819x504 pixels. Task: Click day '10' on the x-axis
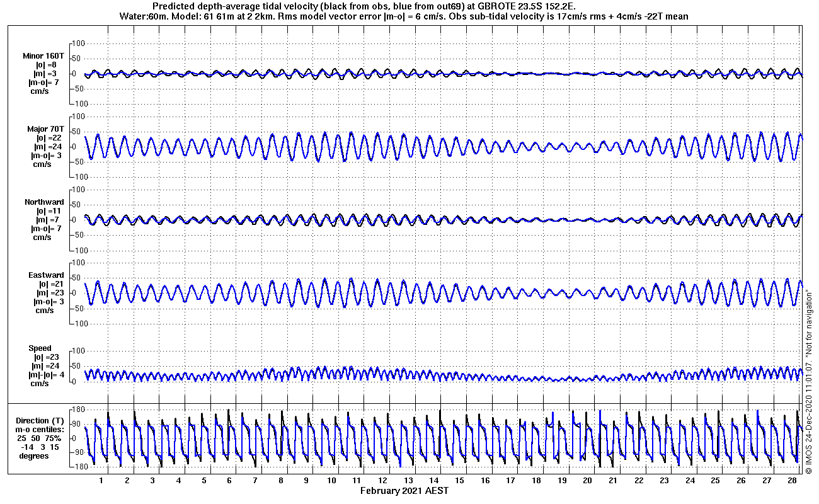coord(332,481)
